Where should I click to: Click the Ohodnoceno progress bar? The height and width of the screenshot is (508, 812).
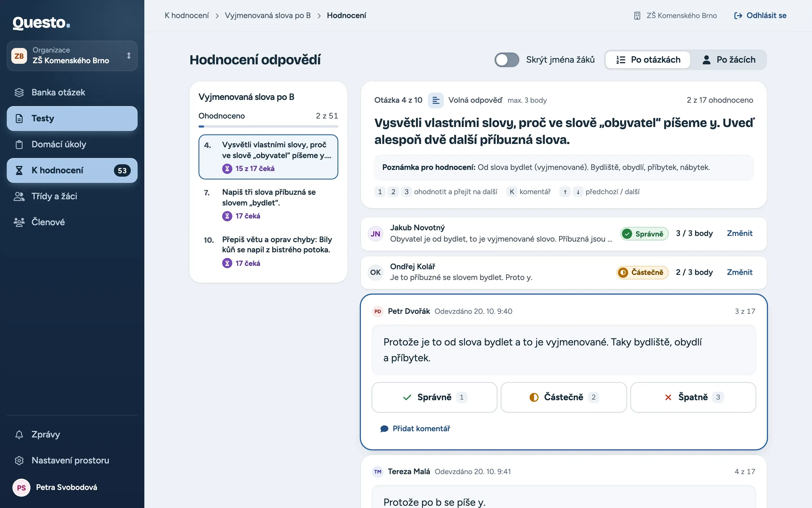pyautogui.click(x=268, y=126)
